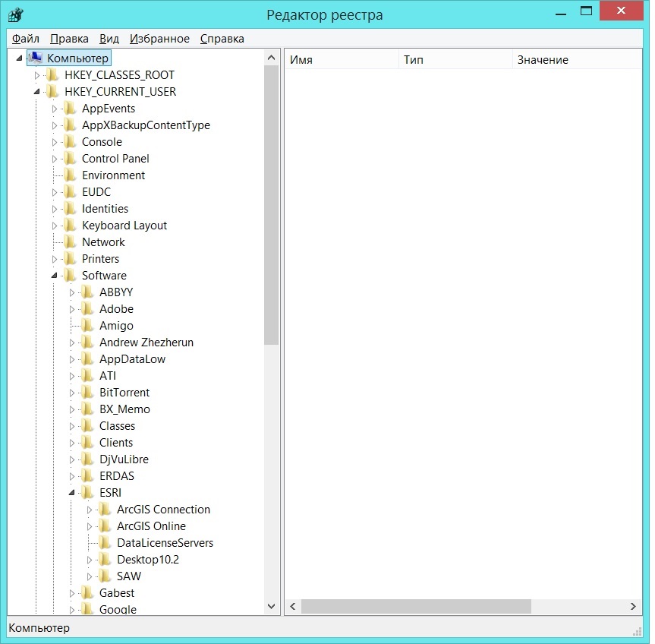Image resolution: width=655 pixels, height=644 pixels.
Task: Expand the Desktop10.2 key
Action: coord(90,560)
